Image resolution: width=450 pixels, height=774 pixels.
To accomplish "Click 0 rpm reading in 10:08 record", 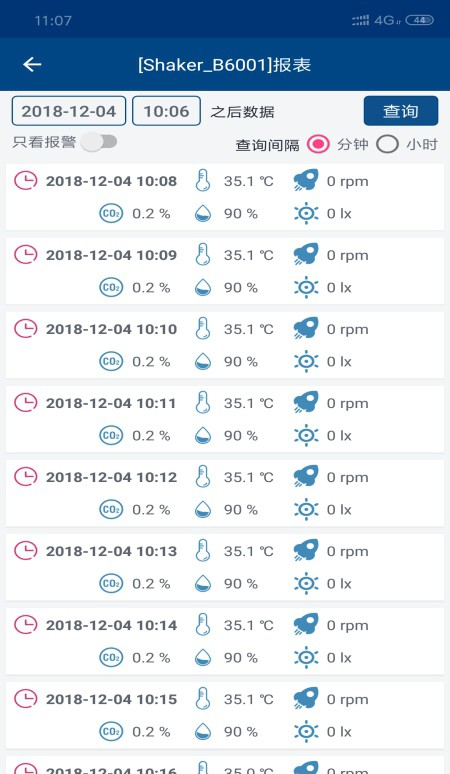I will coord(347,181).
